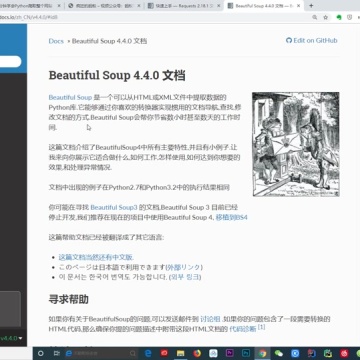Viewport: 360px width, 360px height.
Task: Open the Beautiful Soup3 documentation link
Action: pos(114,207)
